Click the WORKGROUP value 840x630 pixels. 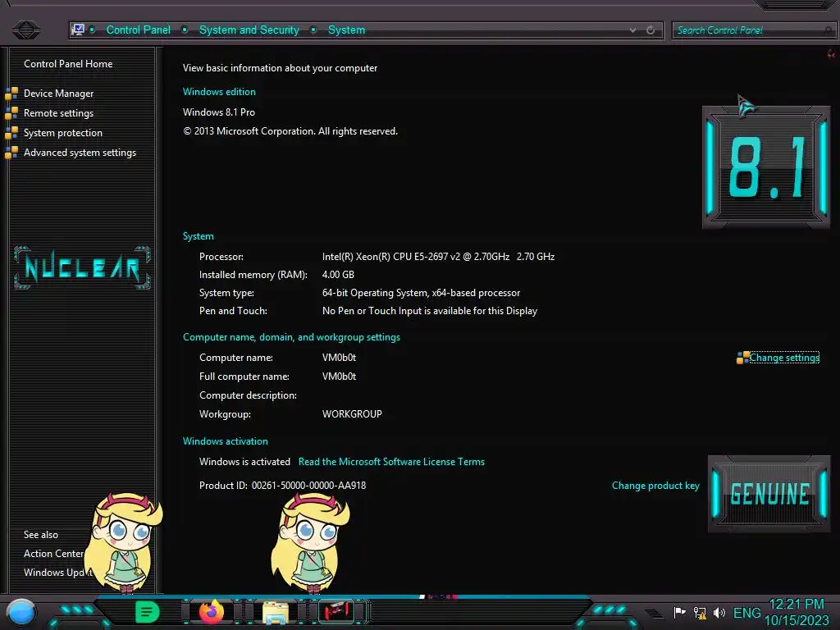pos(352,414)
